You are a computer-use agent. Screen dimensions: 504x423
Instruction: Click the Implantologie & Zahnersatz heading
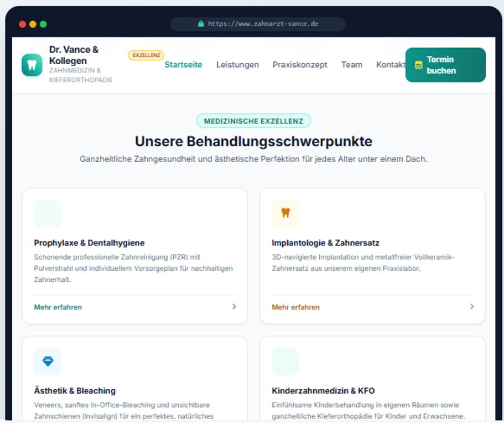[326, 243]
